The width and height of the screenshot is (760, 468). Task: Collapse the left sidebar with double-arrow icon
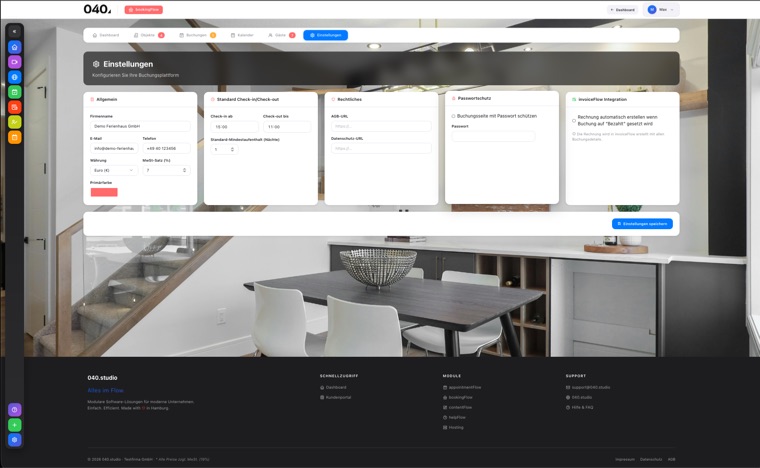[x=15, y=31]
